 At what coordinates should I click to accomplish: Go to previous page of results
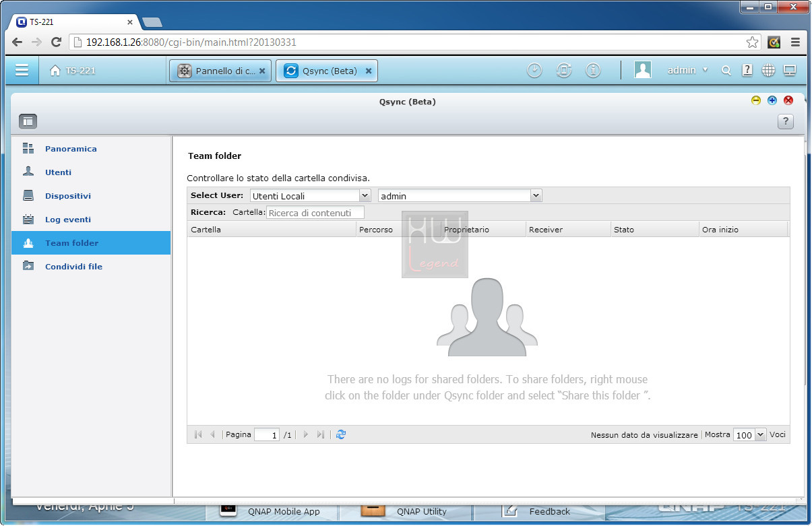(x=213, y=434)
